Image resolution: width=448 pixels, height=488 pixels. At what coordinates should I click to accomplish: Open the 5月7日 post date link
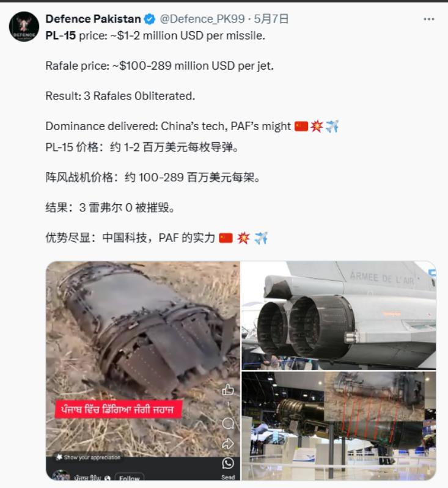point(271,19)
